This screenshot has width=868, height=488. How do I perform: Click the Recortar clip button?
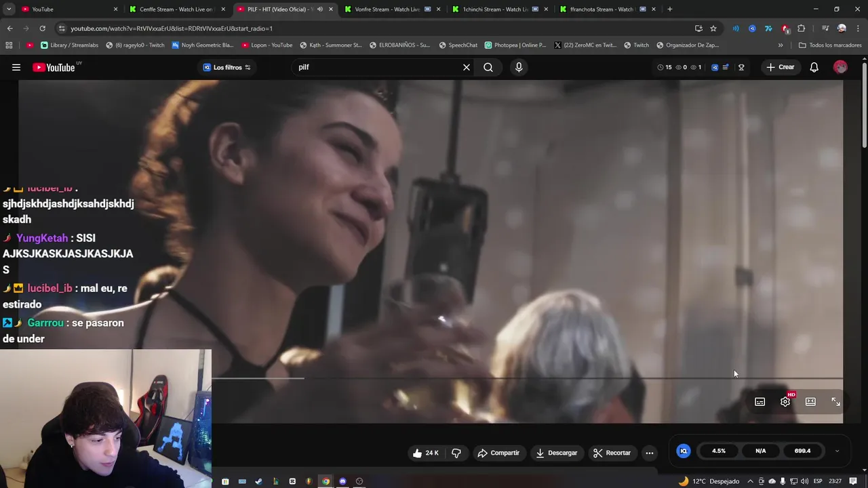point(612,453)
